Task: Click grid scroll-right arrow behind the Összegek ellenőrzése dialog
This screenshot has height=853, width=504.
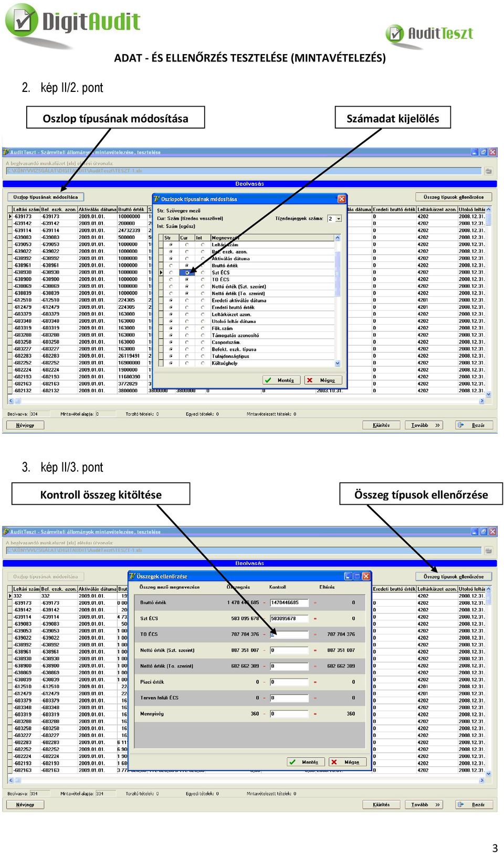Action: (482, 781)
